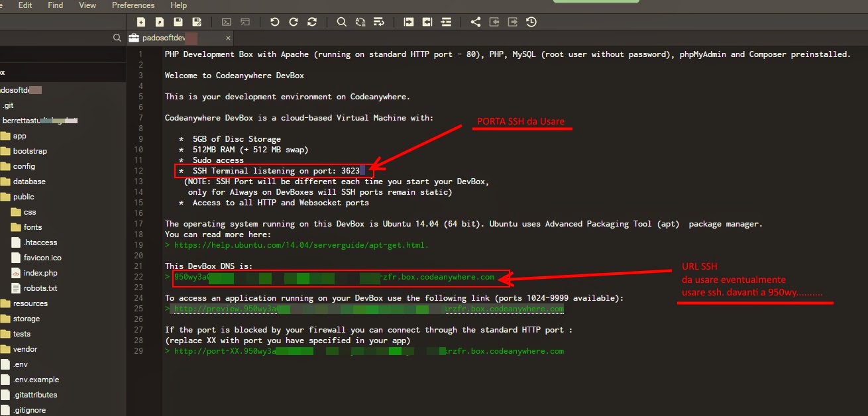This screenshot has height=416, width=868.
Task: Expand the resources folder
Action: click(30, 303)
